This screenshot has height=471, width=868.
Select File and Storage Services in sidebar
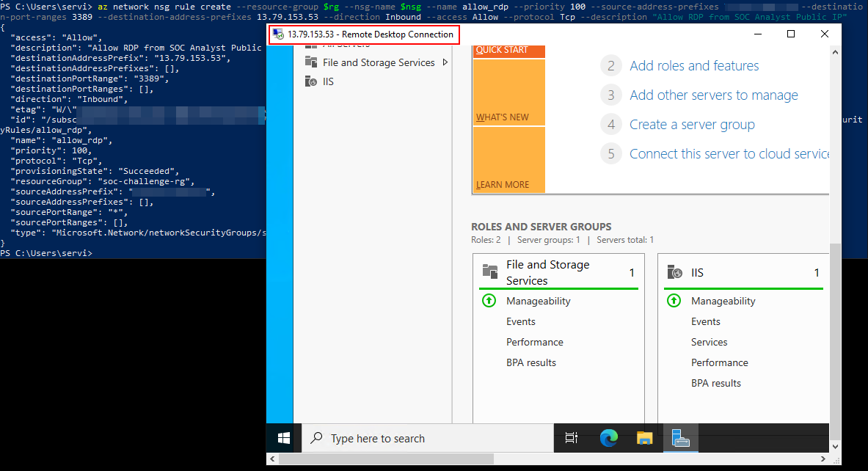click(x=379, y=62)
